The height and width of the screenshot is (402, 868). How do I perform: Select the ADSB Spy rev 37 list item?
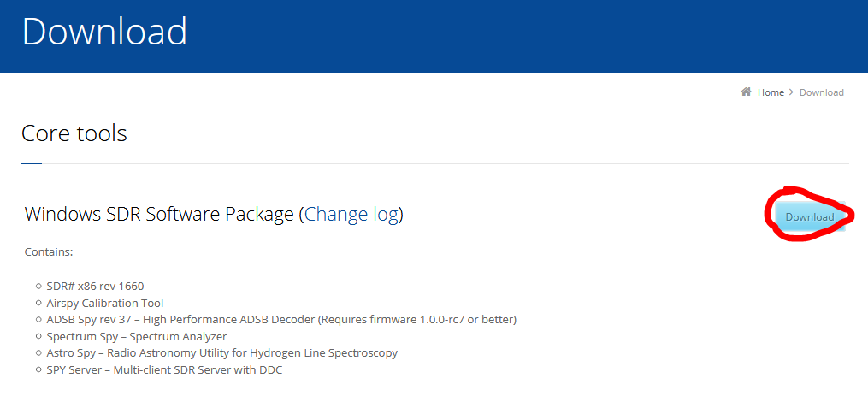[x=281, y=320]
